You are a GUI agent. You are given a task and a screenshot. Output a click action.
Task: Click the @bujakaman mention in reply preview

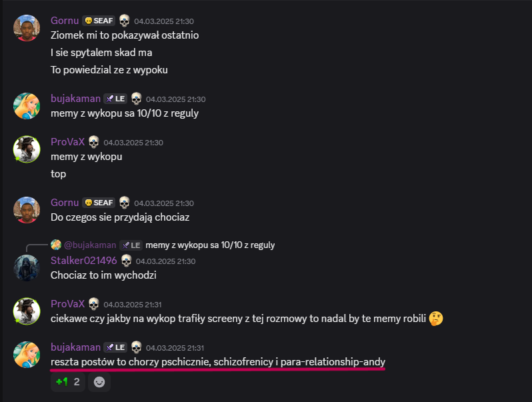tap(90, 245)
